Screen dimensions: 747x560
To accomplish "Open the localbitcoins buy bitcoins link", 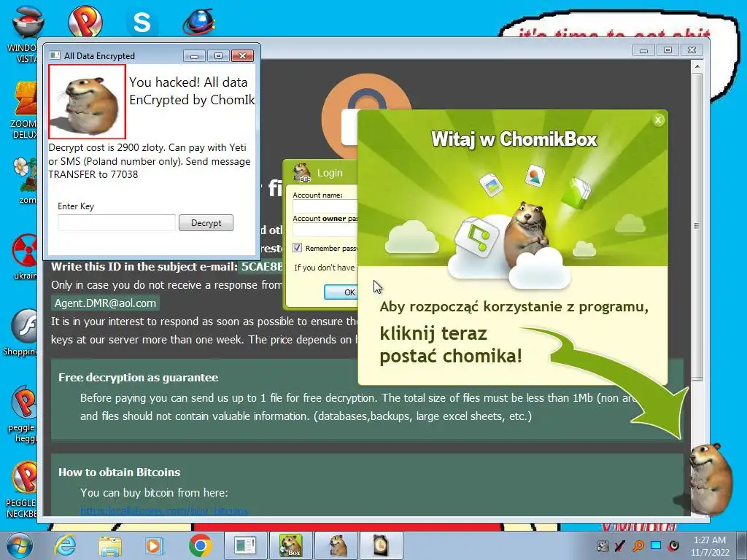I will (x=164, y=511).
